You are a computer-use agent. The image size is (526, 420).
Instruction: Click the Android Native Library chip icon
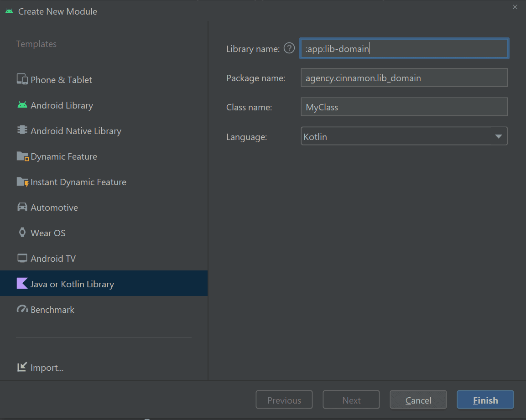(22, 130)
